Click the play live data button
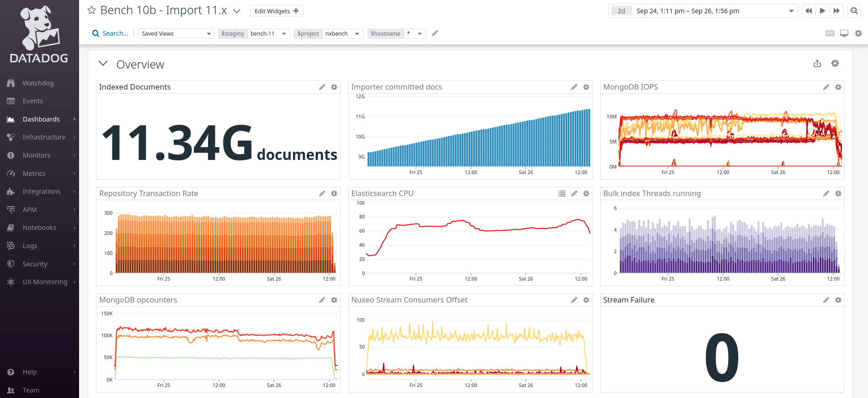The height and width of the screenshot is (398, 868). 822,11
